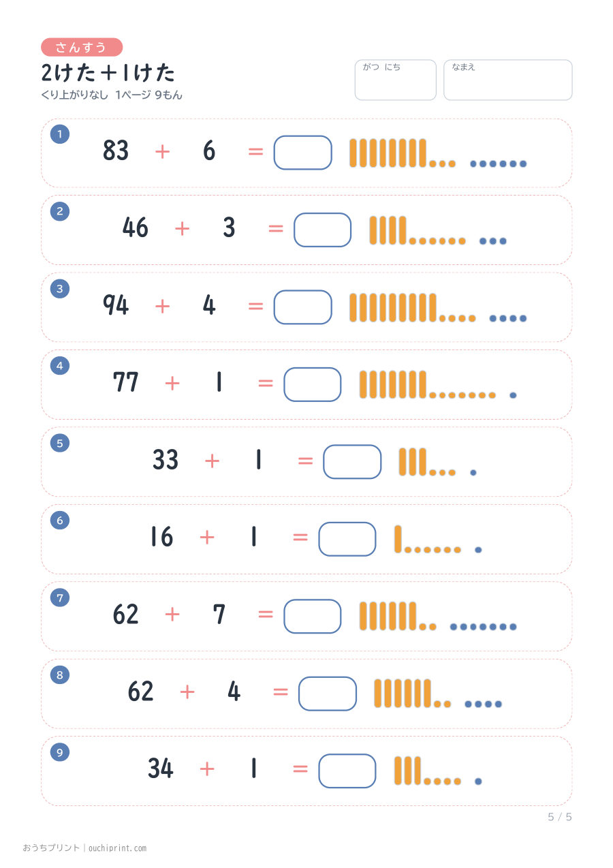Click the blue number 9 circle badge
Viewport: 613px width, 868px height.
pyautogui.click(x=60, y=751)
